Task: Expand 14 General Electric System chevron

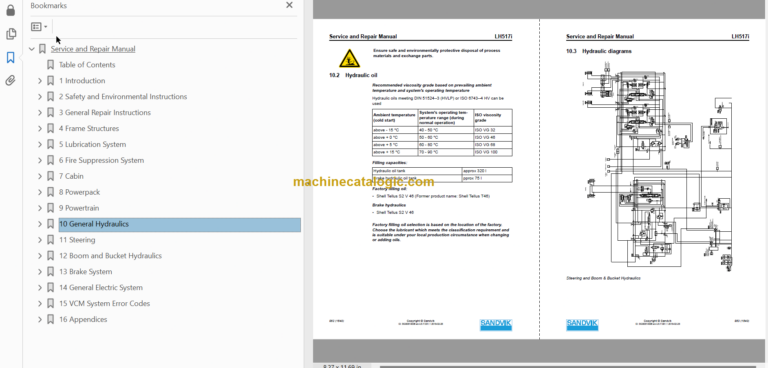Action: pos(40,288)
